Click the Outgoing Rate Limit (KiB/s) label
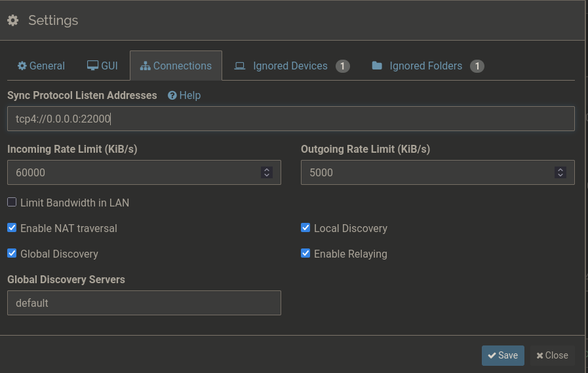The height and width of the screenshot is (373, 588). click(366, 149)
